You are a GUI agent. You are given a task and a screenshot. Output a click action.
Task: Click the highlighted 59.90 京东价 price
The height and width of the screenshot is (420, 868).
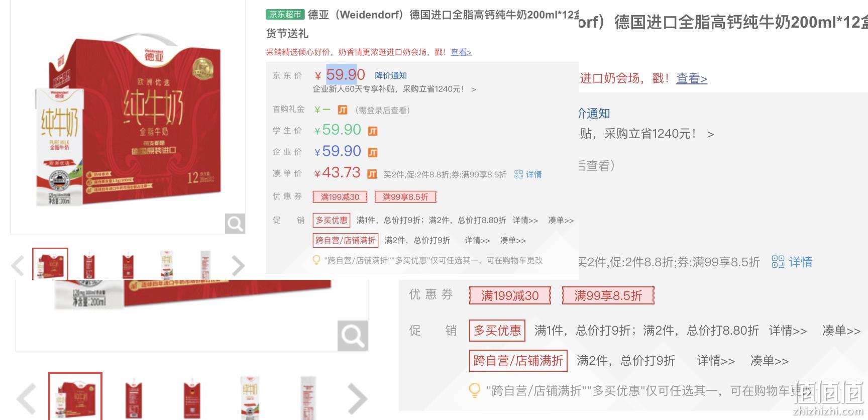pyautogui.click(x=345, y=75)
